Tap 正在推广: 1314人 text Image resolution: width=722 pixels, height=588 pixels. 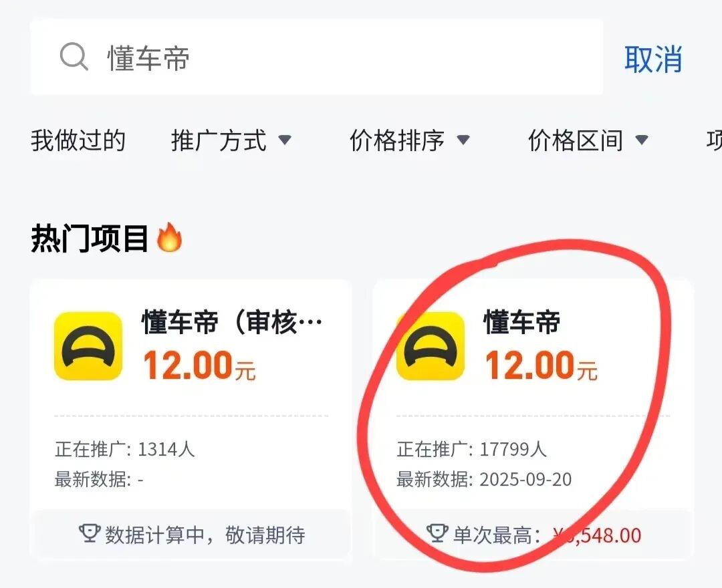pyautogui.click(x=125, y=449)
